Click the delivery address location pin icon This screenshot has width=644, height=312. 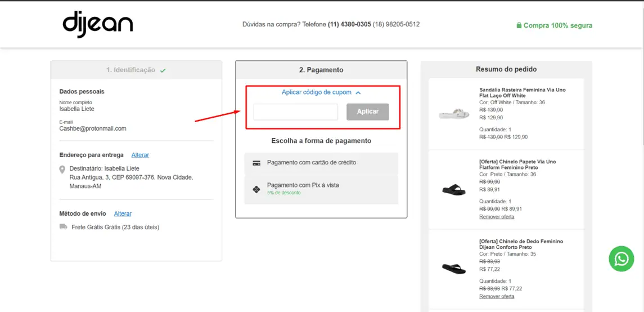pyautogui.click(x=62, y=170)
